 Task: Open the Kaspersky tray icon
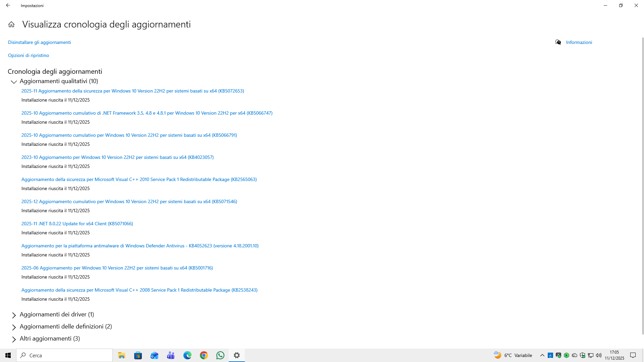567,355
